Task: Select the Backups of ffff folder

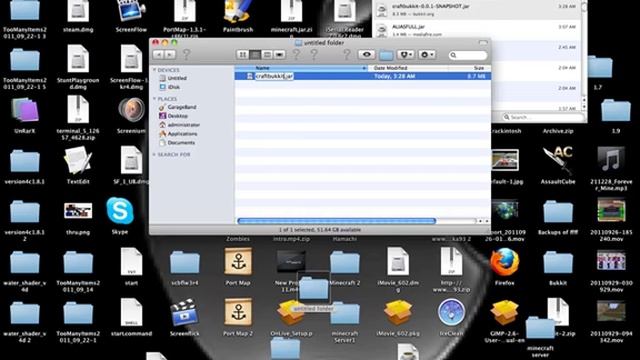Action: [558, 212]
